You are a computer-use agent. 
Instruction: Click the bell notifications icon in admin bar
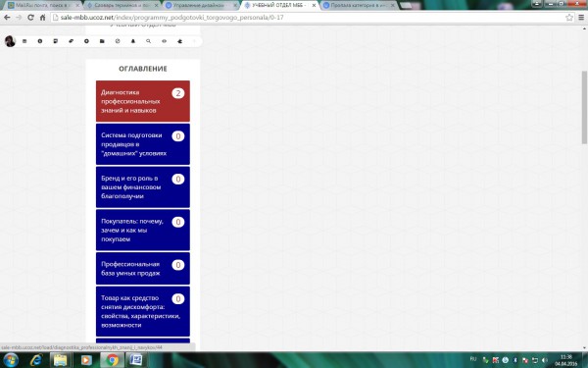tap(132, 41)
